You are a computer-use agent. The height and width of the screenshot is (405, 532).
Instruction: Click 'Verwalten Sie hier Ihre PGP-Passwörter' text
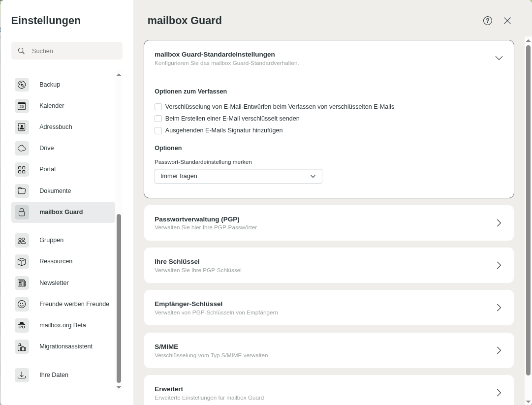pyautogui.click(x=206, y=228)
